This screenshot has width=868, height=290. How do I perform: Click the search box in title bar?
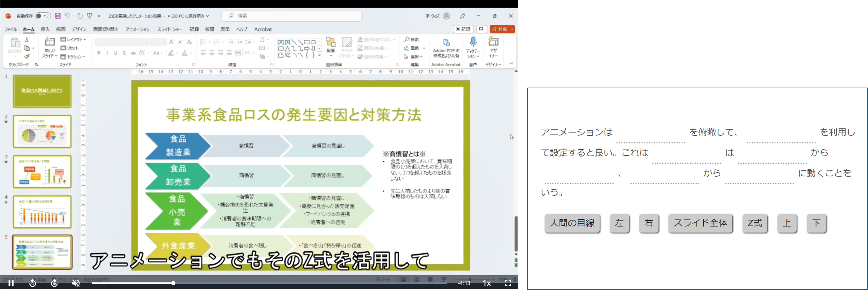pyautogui.click(x=292, y=16)
